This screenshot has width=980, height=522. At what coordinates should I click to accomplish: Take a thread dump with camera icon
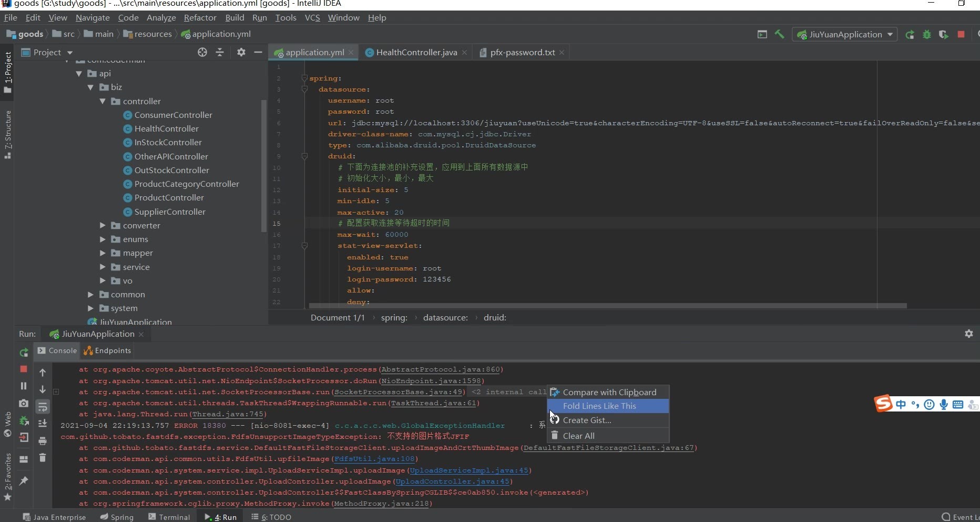pyautogui.click(x=24, y=403)
